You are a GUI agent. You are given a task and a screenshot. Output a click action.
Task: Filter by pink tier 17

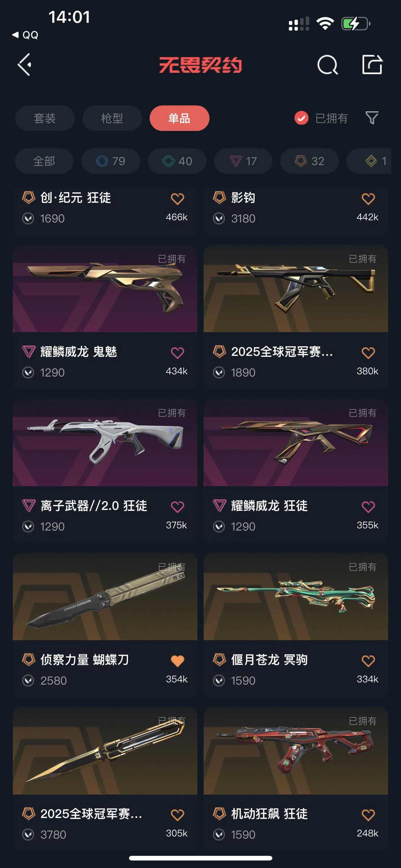click(243, 161)
